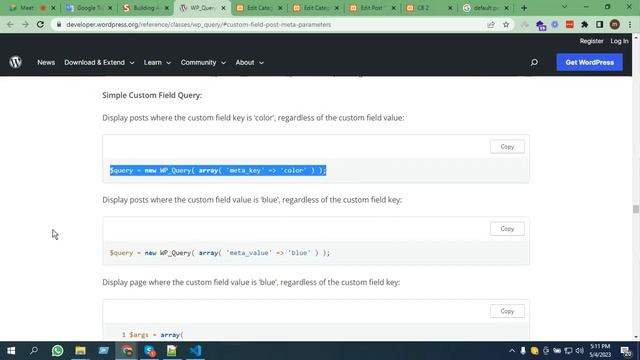Click the address bar URL field

[269, 24]
